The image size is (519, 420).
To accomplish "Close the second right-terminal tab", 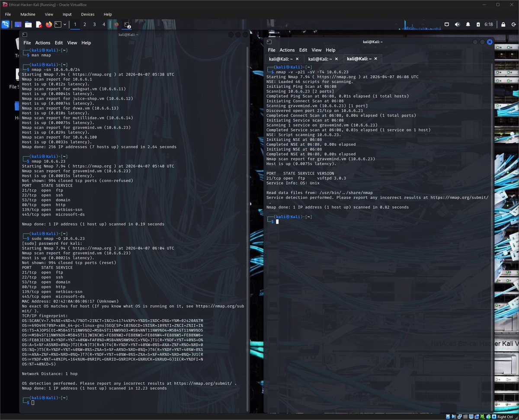I will pos(336,59).
